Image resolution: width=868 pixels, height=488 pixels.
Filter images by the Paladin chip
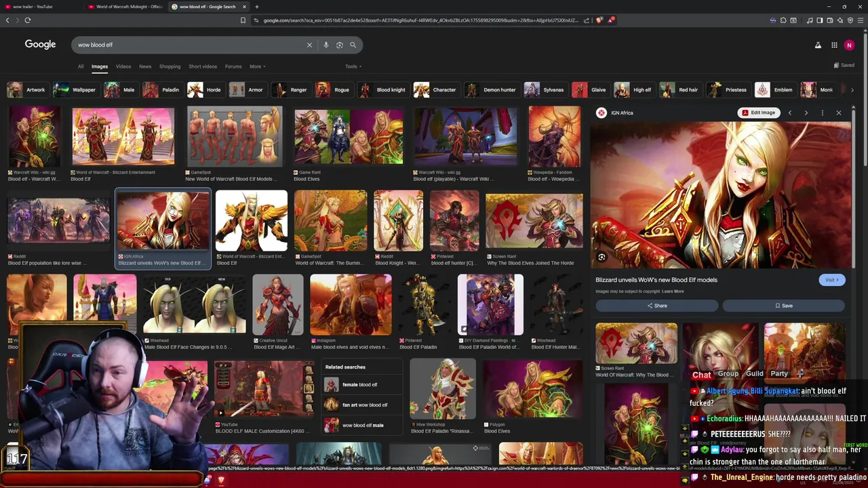click(x=162, y=89)
